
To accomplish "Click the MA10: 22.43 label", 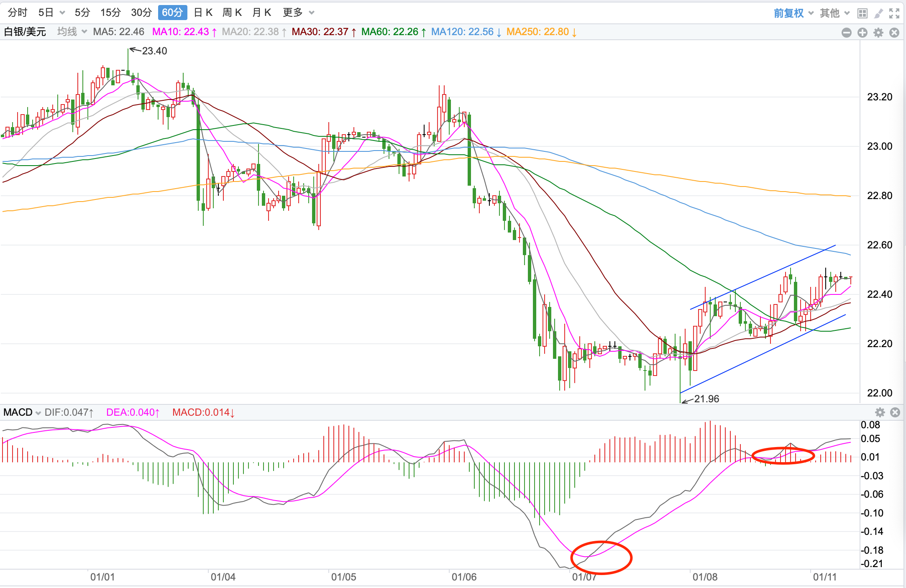I will [x=184, y=32].
